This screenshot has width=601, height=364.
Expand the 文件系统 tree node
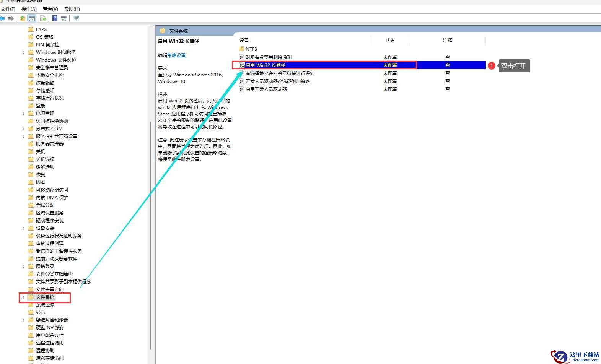[x=23, y=297]
